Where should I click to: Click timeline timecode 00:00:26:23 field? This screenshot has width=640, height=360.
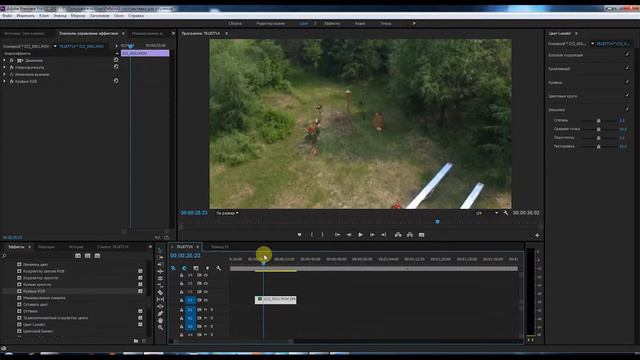point(185,256)
